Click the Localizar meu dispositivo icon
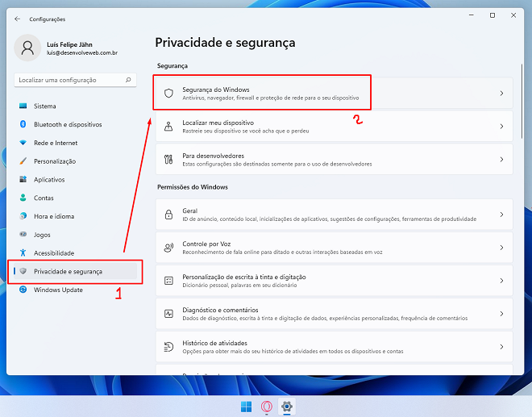 pos(168,127)
